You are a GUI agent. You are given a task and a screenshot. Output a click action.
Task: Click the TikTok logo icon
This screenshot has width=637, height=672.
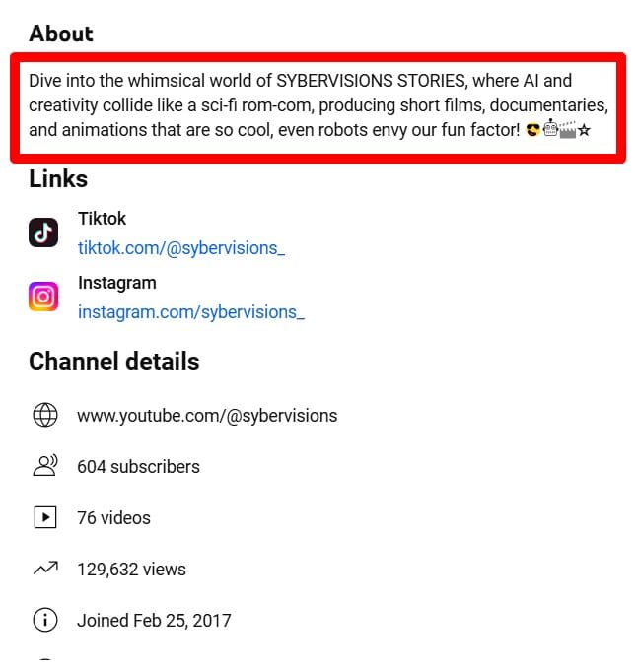point(43,233)
